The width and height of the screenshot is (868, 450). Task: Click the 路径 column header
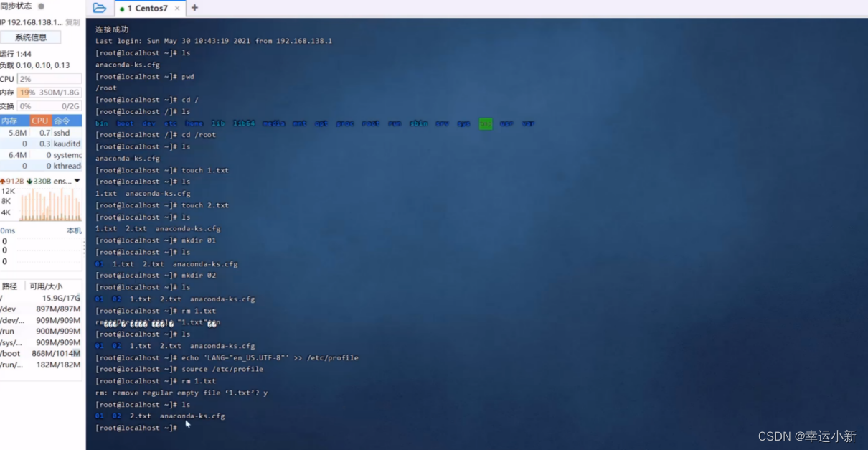point(10,286)
